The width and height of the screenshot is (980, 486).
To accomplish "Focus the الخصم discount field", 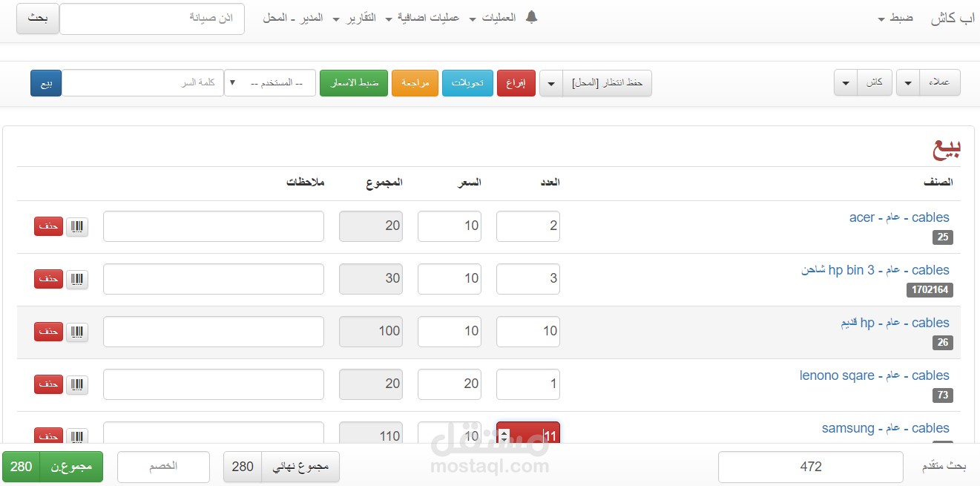I will (163, 467).
